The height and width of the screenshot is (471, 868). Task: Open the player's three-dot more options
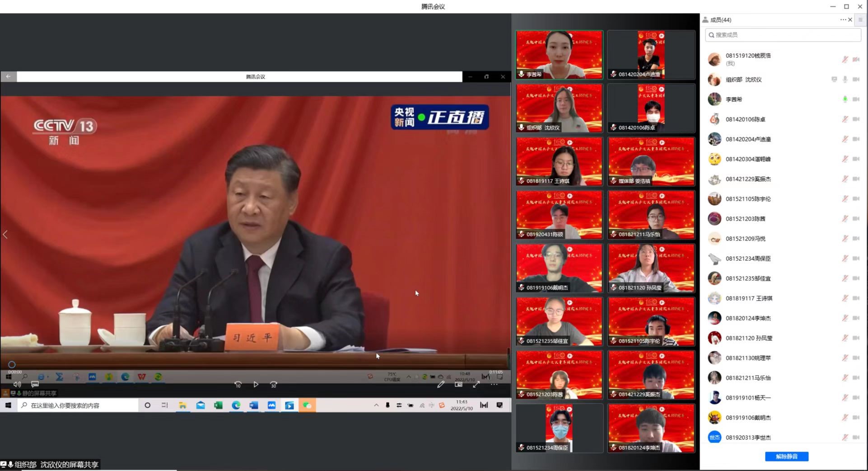pyautogui.click(x=495, y=384)
